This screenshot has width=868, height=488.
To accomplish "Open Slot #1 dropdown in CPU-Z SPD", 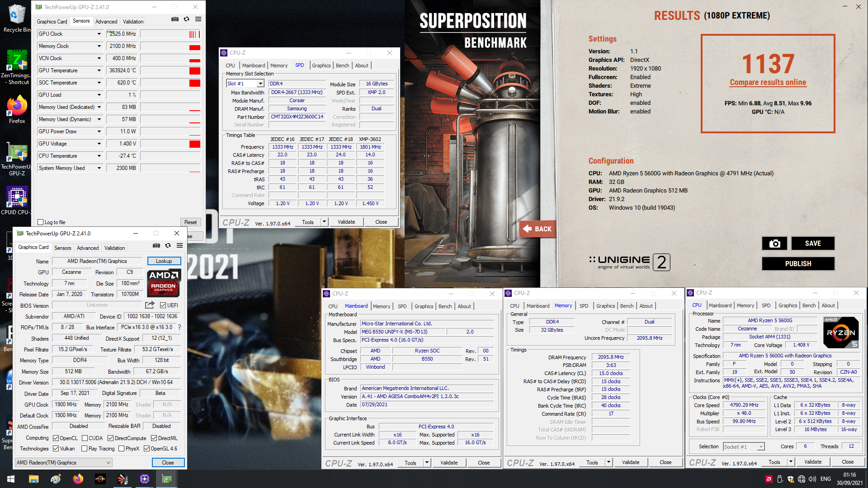I will pyautogui.click(x=260, y=84).
